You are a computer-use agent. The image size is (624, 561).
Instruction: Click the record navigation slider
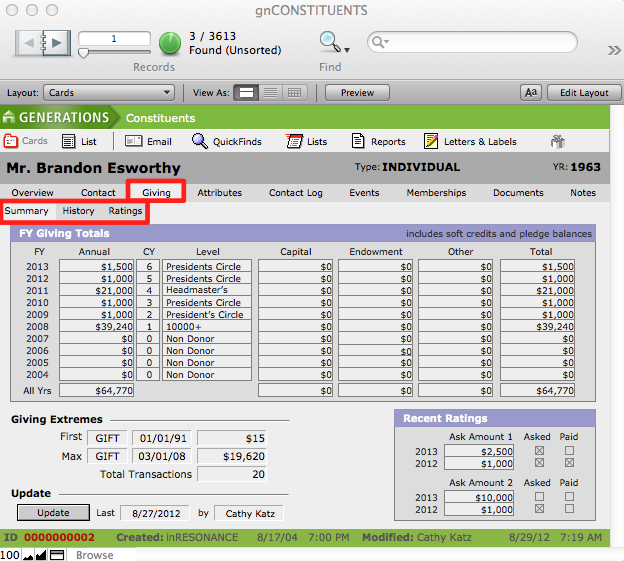click(x=85, y=53)
